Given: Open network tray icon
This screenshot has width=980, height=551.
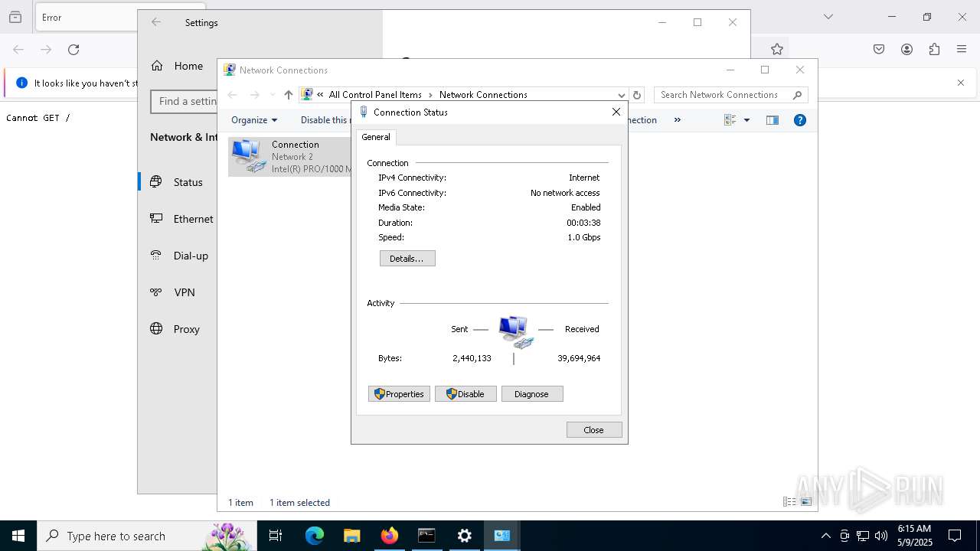Looking at the screenshot, I should click(x=862, y=536).
